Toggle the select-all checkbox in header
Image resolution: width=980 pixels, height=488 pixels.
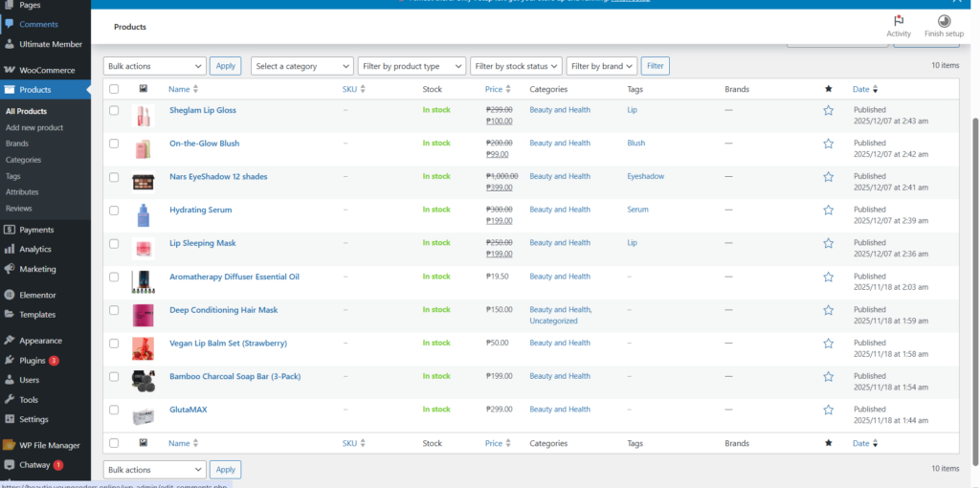114,89
